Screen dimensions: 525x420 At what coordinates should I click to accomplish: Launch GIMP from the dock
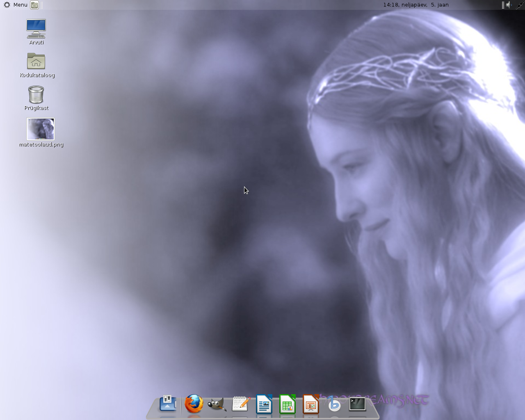pos(217,404)
